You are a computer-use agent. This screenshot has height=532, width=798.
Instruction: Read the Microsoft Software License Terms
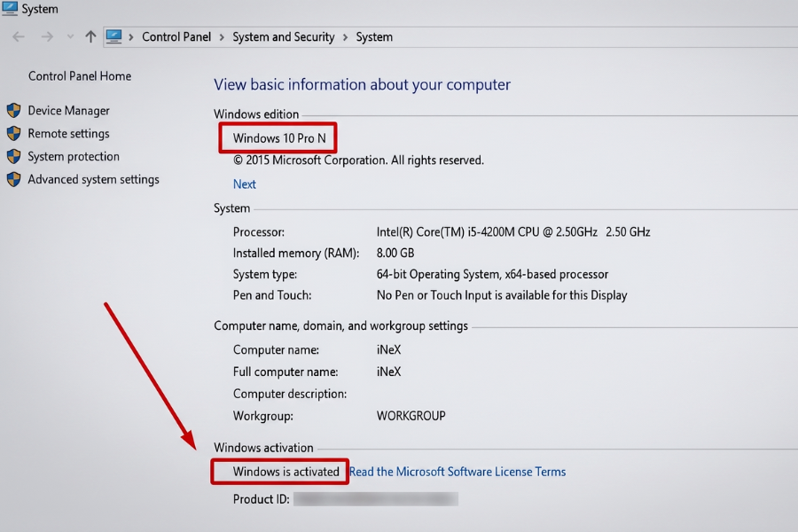458,472
